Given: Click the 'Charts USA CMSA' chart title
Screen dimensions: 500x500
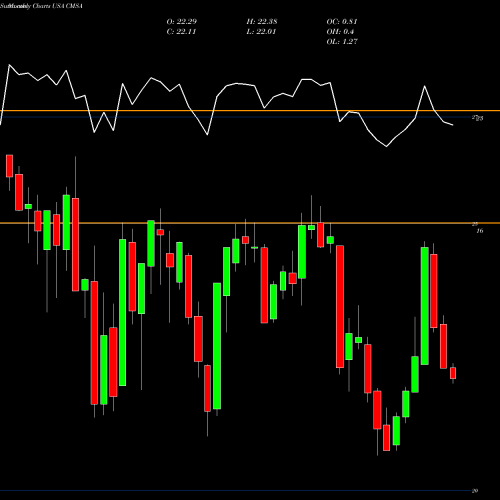Looking at the screenshot, I should coord(57,6).
